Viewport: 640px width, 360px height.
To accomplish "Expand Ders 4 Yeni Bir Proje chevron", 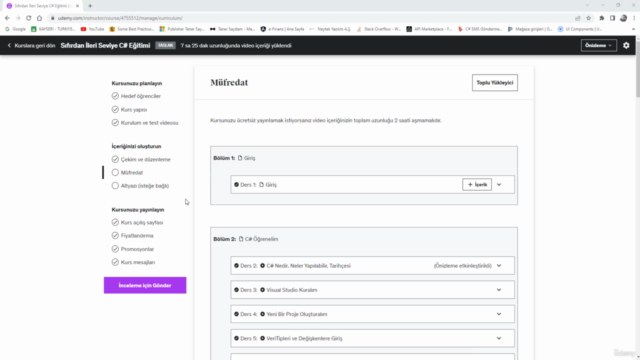I will coord(499,314).
